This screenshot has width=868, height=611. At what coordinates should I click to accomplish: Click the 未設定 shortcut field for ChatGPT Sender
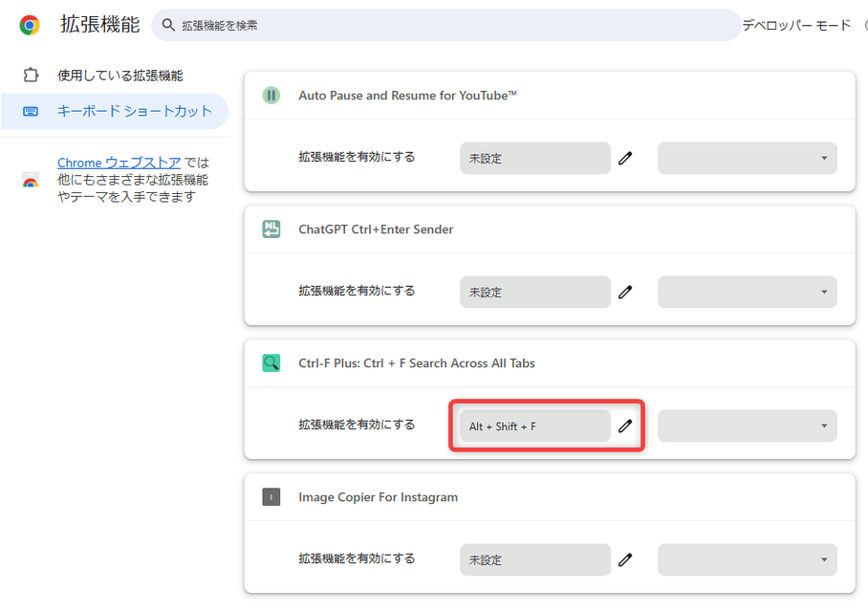(x=535, y=292)
